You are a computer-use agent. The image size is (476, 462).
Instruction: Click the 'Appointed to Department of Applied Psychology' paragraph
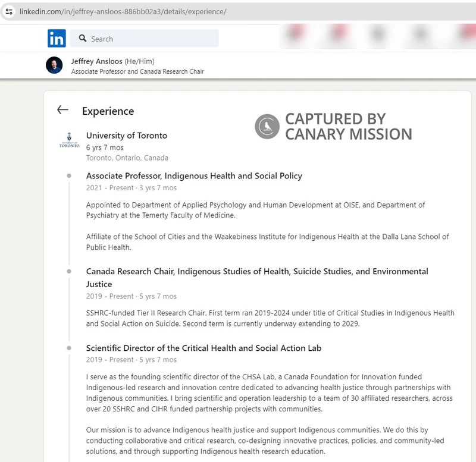[x=256, y=210]
